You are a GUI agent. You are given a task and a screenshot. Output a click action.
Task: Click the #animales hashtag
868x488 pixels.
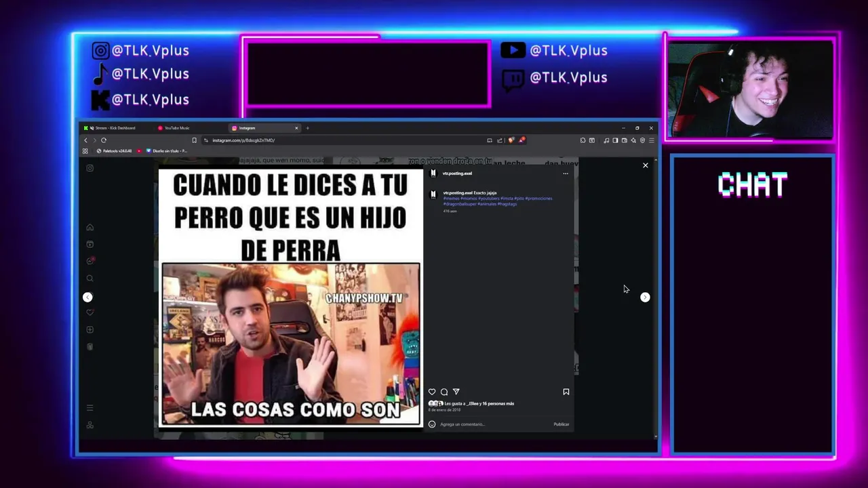pos(487,204)
